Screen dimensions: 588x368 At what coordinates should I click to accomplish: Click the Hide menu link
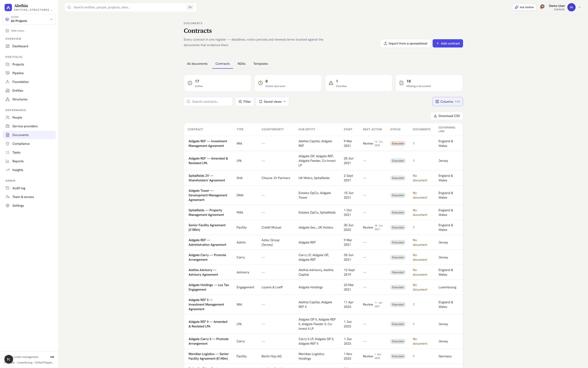pos(15,31)
